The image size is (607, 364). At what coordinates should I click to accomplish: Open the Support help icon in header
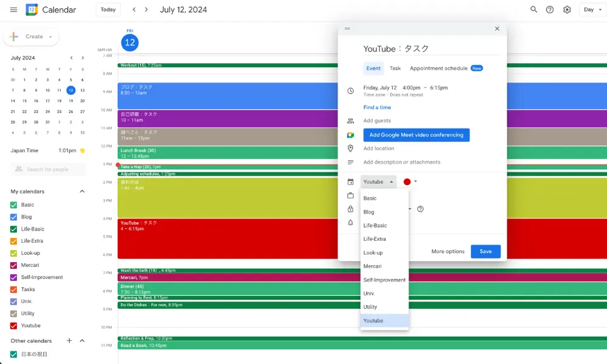pyautogui.click(x=550, y=10)
